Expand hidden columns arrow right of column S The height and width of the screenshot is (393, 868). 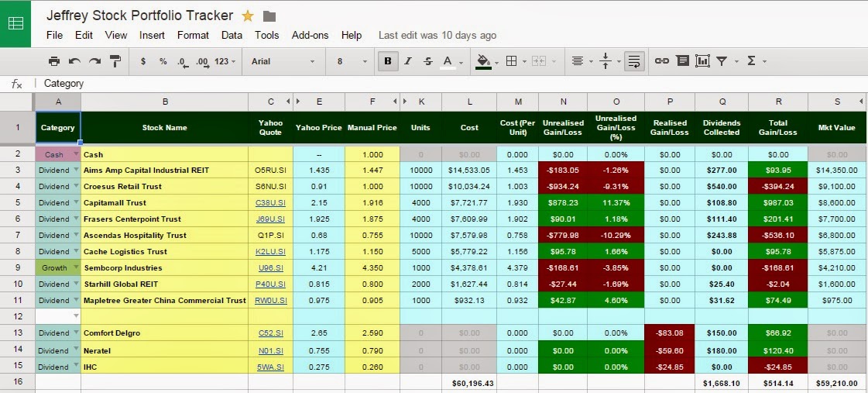tap(861, 102)
